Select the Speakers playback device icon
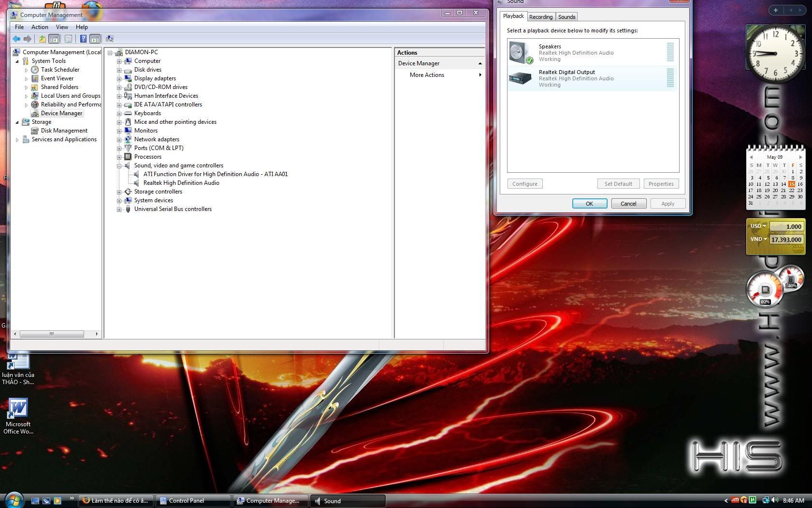The image size is (812, 508). click(521, 53)
